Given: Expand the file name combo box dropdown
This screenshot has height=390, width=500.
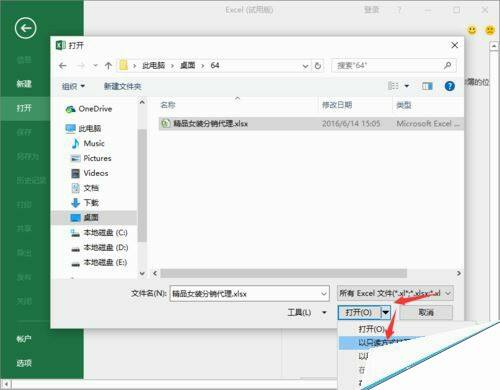Looking at the screenshot, I should (x=324, y=294).
